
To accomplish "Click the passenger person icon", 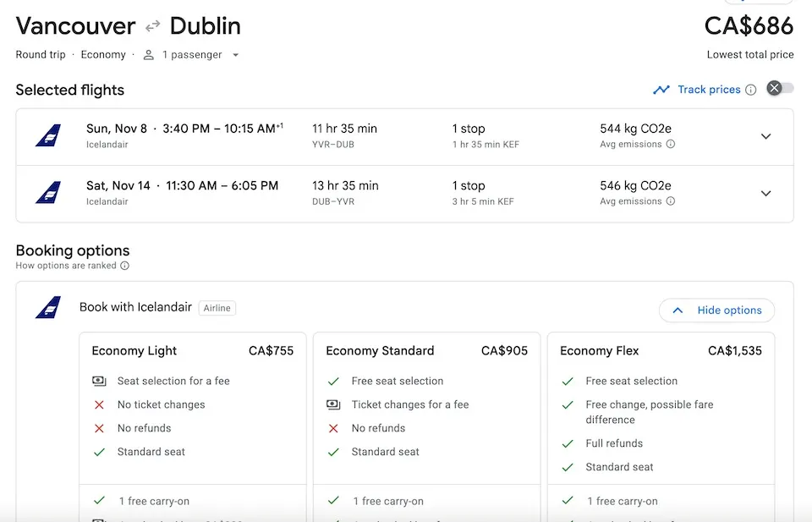I will (149, 55).
